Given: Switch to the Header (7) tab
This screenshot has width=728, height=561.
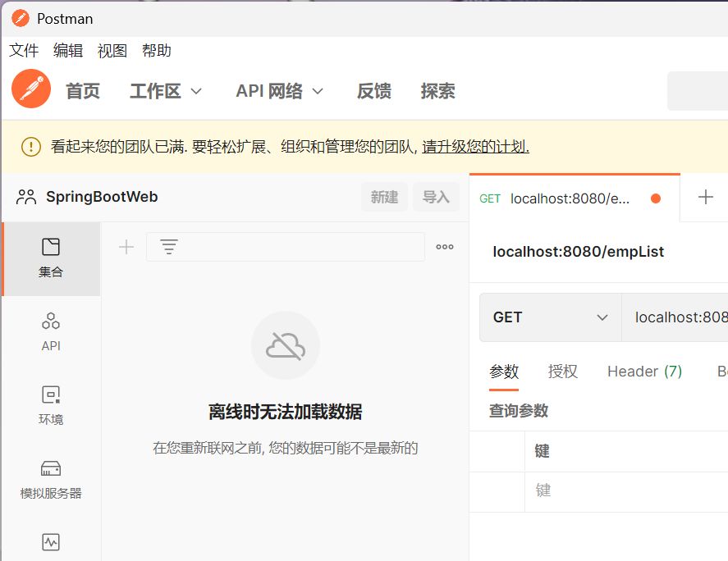Looking at the screenshot, I should [x=644, y=372].
